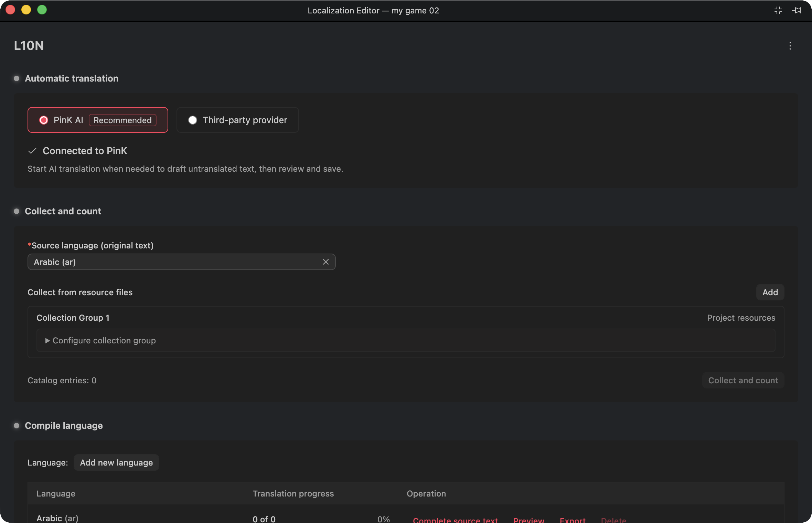Viewport: 812px width, 523px height.
Task: Click the collapse window icon in title bar
Action: pos(778,10)
